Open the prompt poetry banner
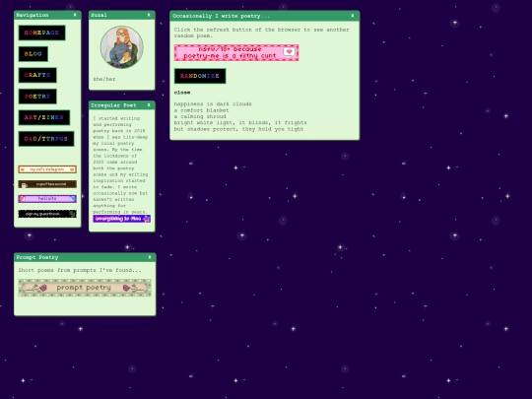532x399 pixels. 85,288
